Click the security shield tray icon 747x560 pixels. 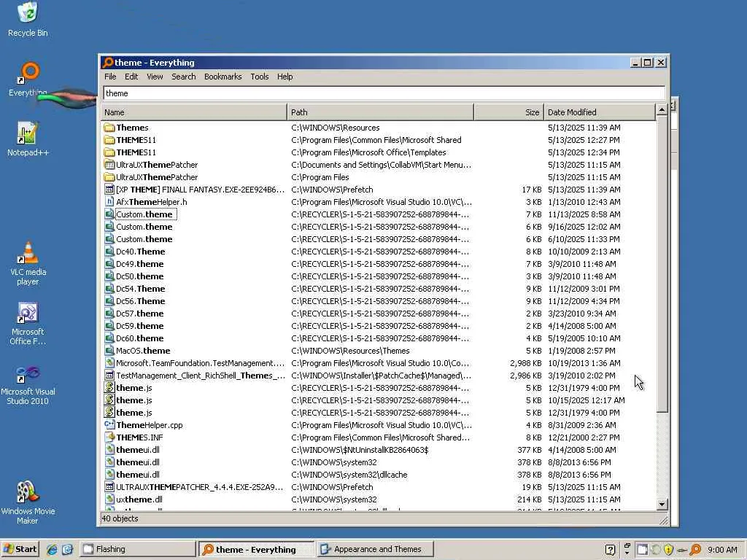pyautogui.click(x=668, y=550)
